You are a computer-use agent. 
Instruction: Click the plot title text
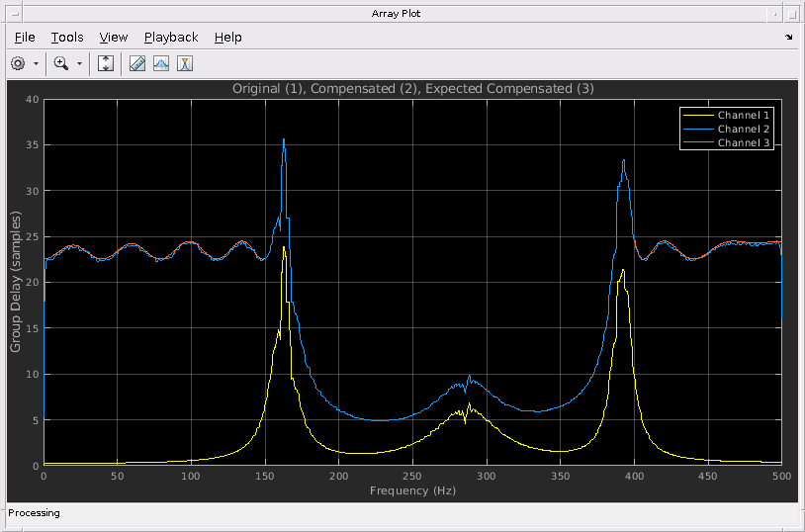412,88
